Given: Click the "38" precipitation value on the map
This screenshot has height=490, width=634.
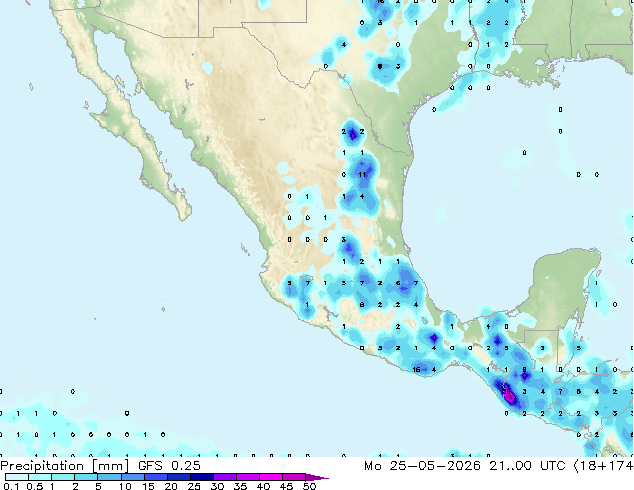Looking at the screenshot, I should (x=506, y=391).
